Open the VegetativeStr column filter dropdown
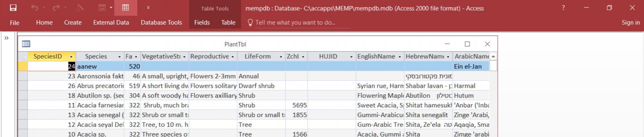This screenshot has width=644, height=137. pos(184,57)
